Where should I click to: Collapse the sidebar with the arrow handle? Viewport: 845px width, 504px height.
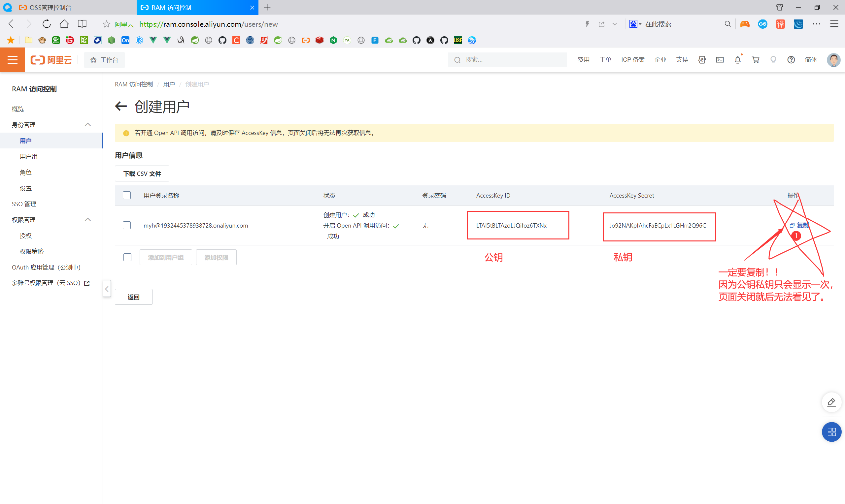click(107, 289)
